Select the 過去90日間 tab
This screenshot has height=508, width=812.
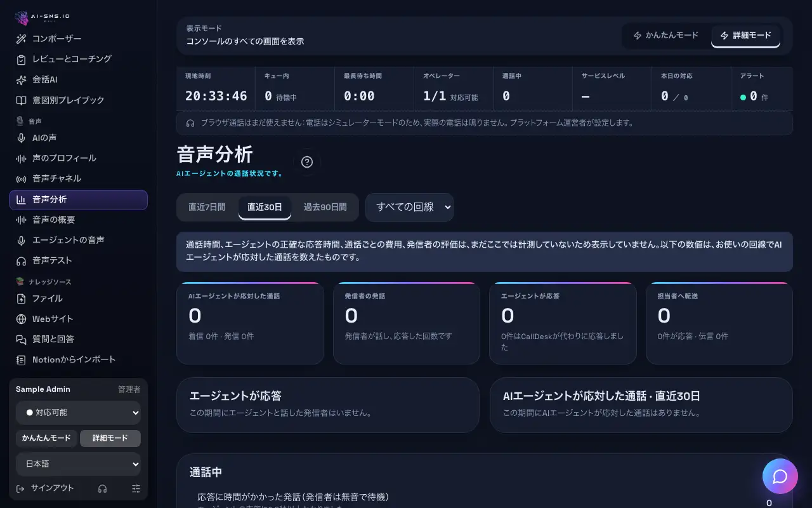click(325, 207)
